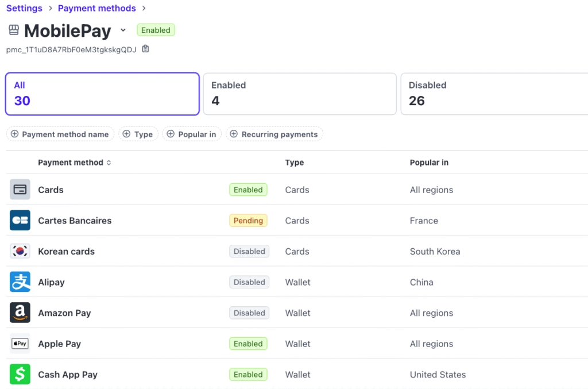Click the Cards payment method icon
Image resolution: width=588 pixels, height=389 pixels.
(20, 190)
